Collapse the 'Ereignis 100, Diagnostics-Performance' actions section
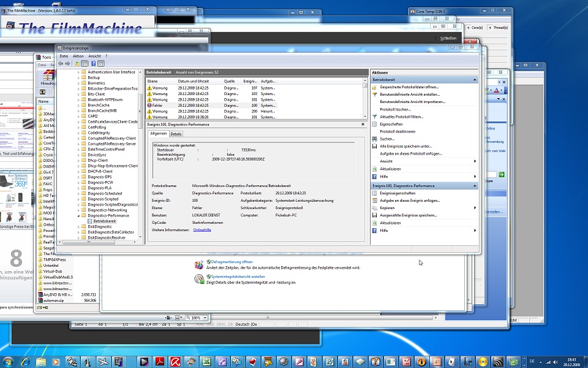Image resolution: width=588 pixels, height=368 pixels. coord(474,186)
